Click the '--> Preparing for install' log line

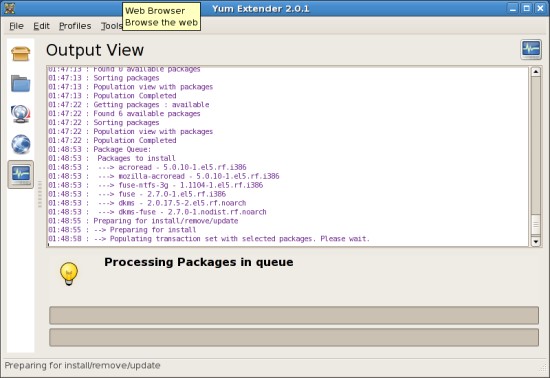tap(122, 230)
